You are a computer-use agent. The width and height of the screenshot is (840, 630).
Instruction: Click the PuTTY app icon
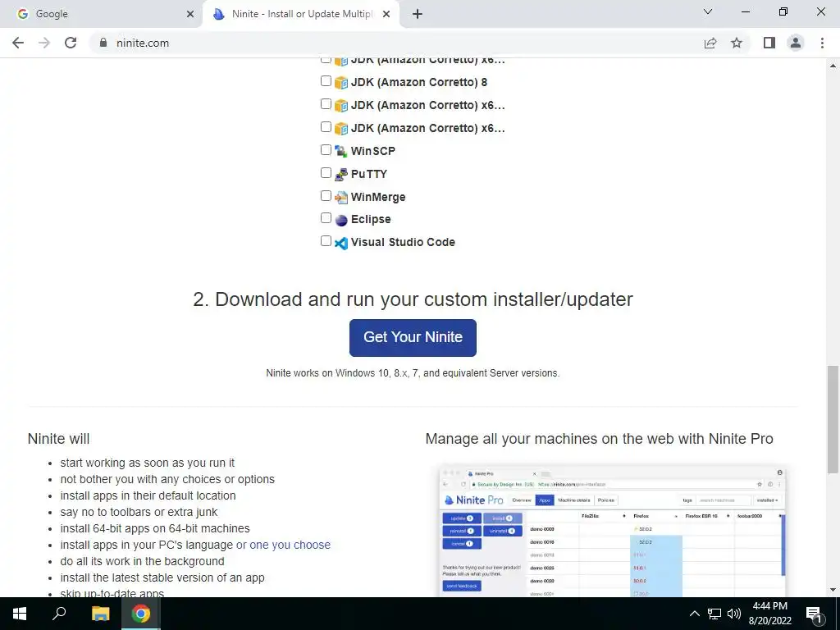[340, 174]
